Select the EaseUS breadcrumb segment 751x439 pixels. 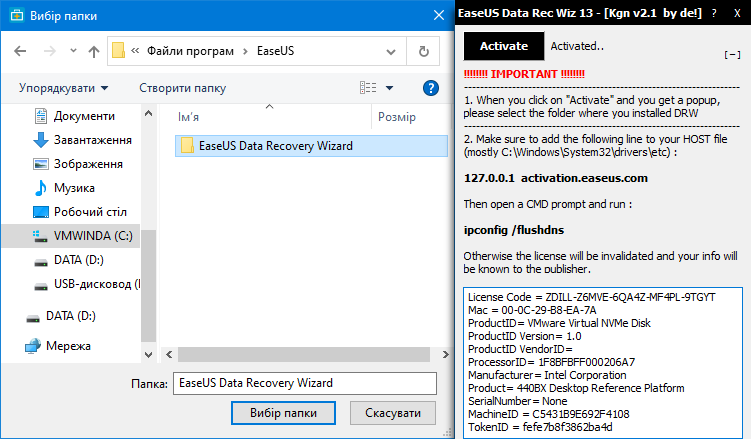point(275,51)
